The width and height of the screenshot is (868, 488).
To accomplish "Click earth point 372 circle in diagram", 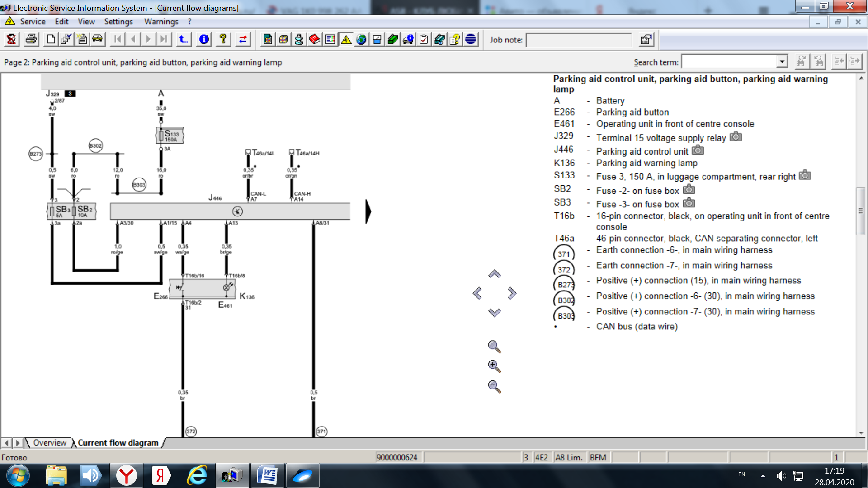I will click(x=191, y=432).
